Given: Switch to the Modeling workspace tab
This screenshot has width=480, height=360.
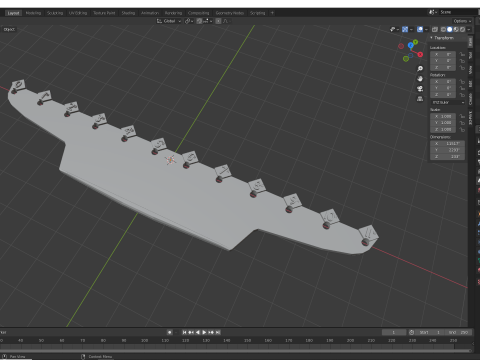Looking at the screenshot, I should pos(33,13).
